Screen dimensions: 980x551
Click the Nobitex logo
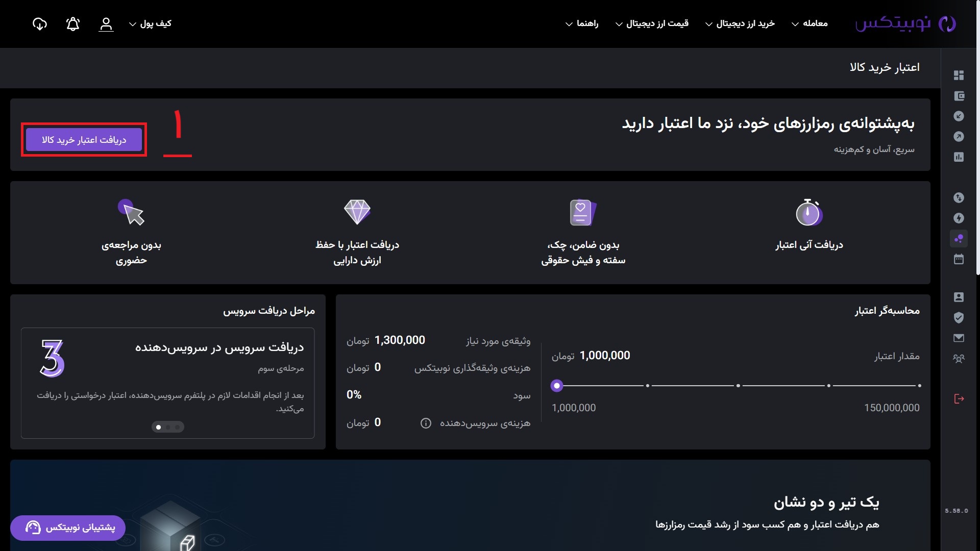905,23
